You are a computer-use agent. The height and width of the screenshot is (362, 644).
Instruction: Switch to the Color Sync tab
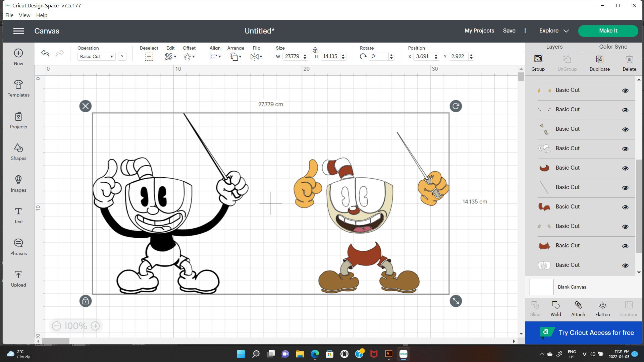tap(613, 47)
